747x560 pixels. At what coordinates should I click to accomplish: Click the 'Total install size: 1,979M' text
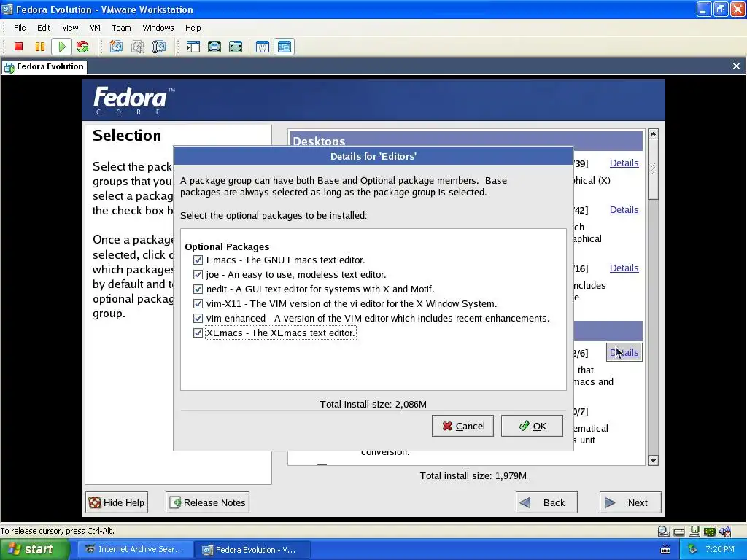click(x=473, y=475)
